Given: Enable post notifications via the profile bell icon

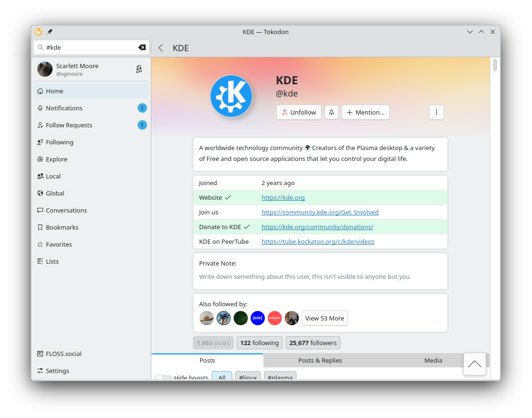Looking at the screenshot, I should [x=331, y=112].
